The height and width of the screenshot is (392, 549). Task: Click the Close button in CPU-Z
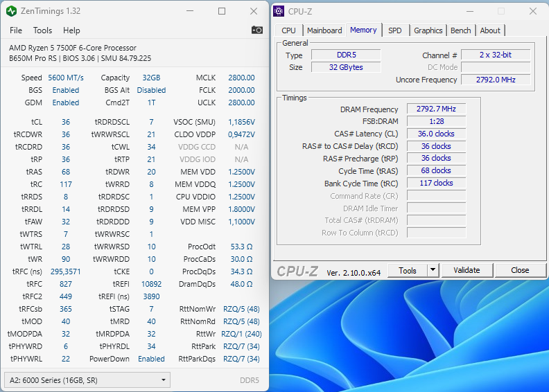tap(520, 270)
